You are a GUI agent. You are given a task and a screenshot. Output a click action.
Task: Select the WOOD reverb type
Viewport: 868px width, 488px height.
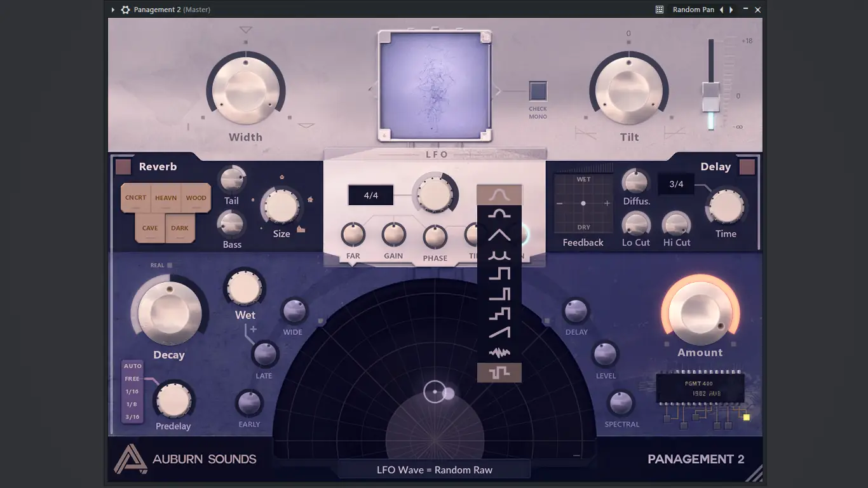(x=196, y=198)
